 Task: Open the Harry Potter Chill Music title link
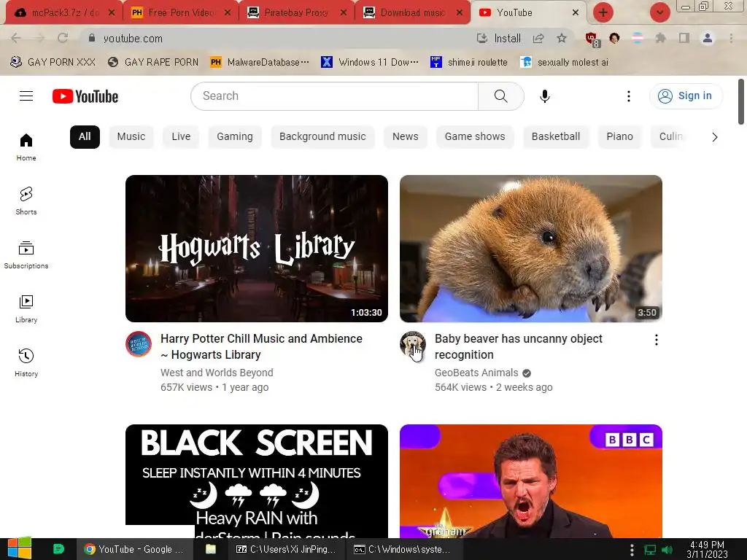coord(261,346)
